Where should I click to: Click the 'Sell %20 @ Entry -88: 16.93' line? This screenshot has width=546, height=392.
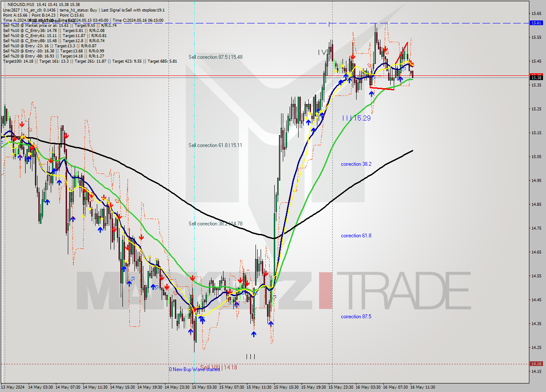pyautogui.click(x=54, y=56)
